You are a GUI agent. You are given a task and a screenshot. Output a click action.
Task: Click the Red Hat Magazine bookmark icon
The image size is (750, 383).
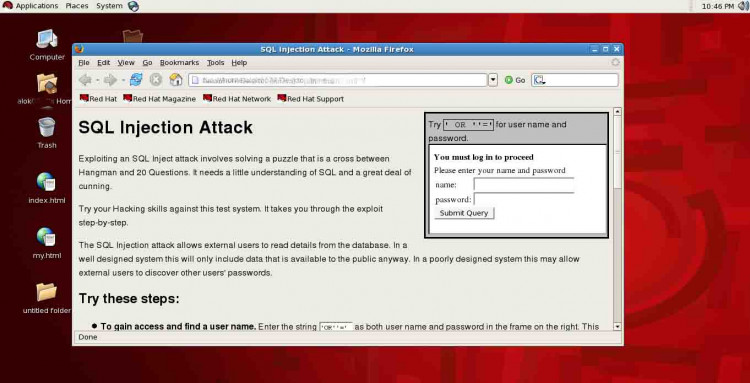(x=127, y=98)
